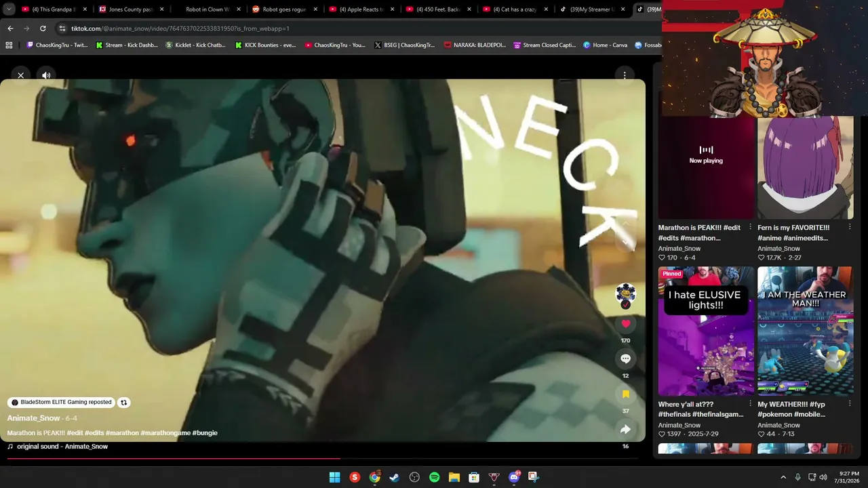Open Microsoft Store from the taskbar
The width and height of the screenshot is (868, 488).
[x=474, y=477]
